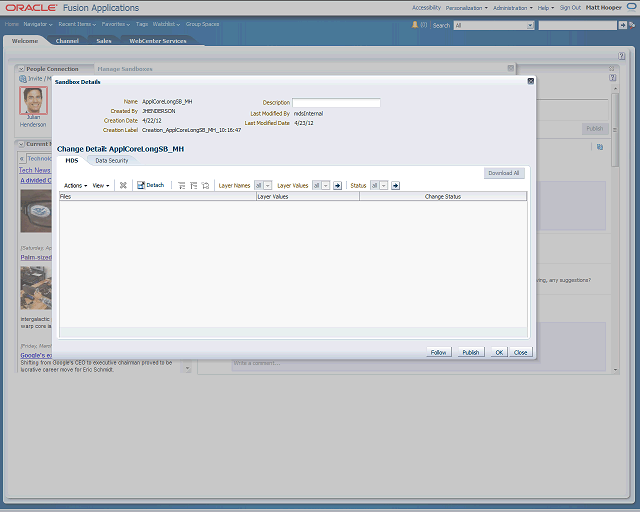Expand the Navigator menu

(x=38, y=24)
